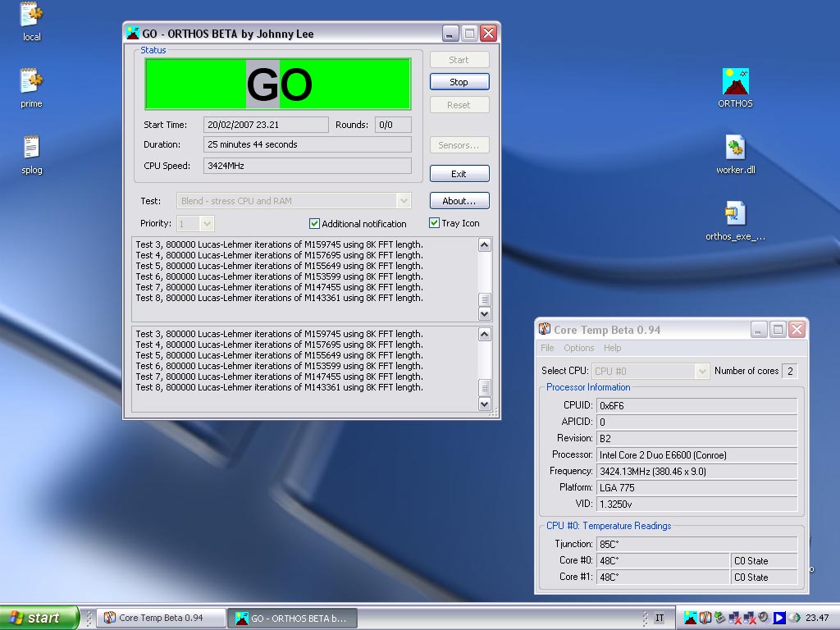Open the File menu in Core Temp
The image size is (840, 630).
(x=547, y=348)
